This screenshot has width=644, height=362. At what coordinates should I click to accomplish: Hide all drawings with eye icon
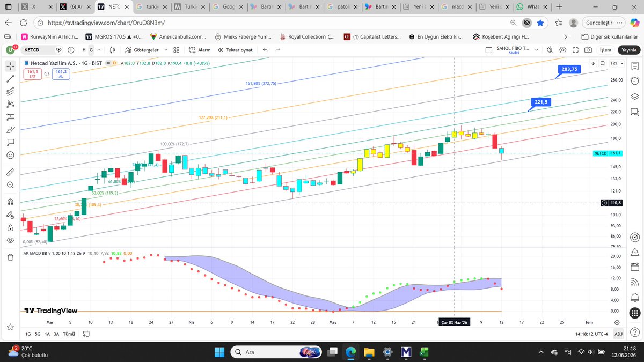(x=11, y=241)
